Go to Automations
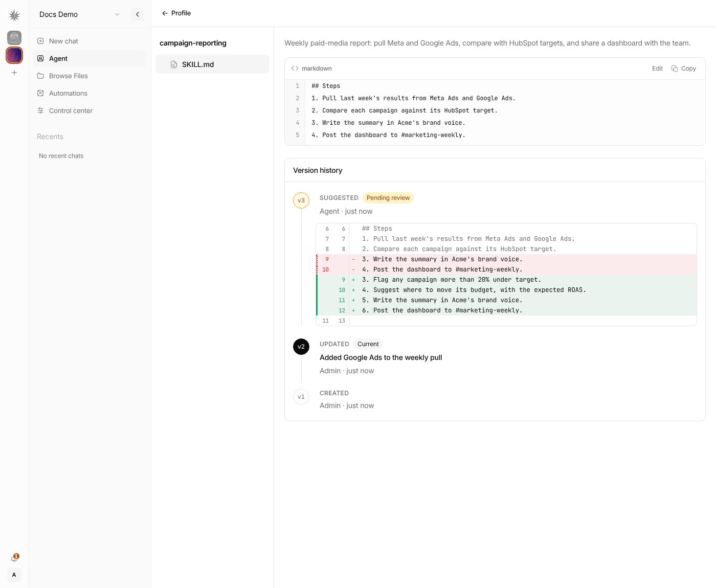Viewport: 716px width, 588px height. (x=89, y=93)
